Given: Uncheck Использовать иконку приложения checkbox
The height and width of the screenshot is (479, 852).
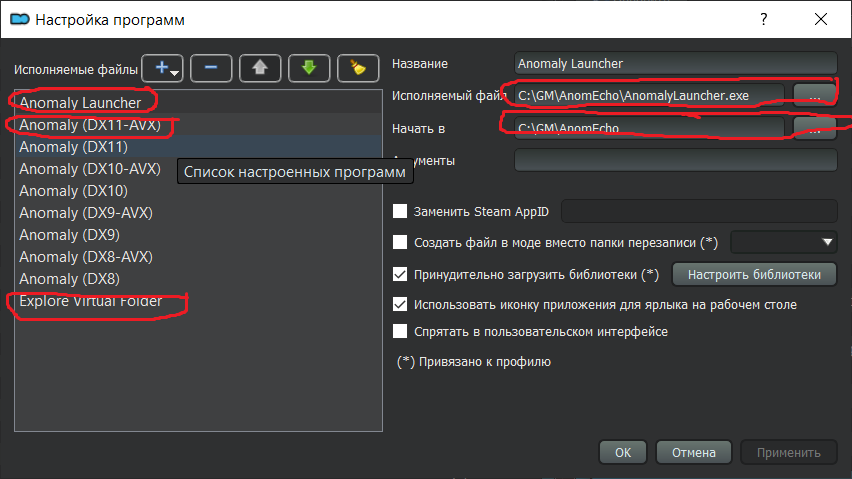Looking at the screenshot, I should point(400,304).
